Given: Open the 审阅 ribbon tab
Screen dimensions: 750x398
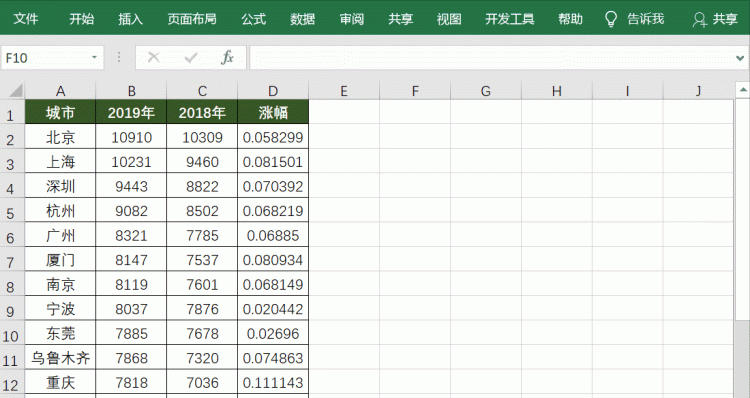Looking at the screenshot, I should (352, 19).
